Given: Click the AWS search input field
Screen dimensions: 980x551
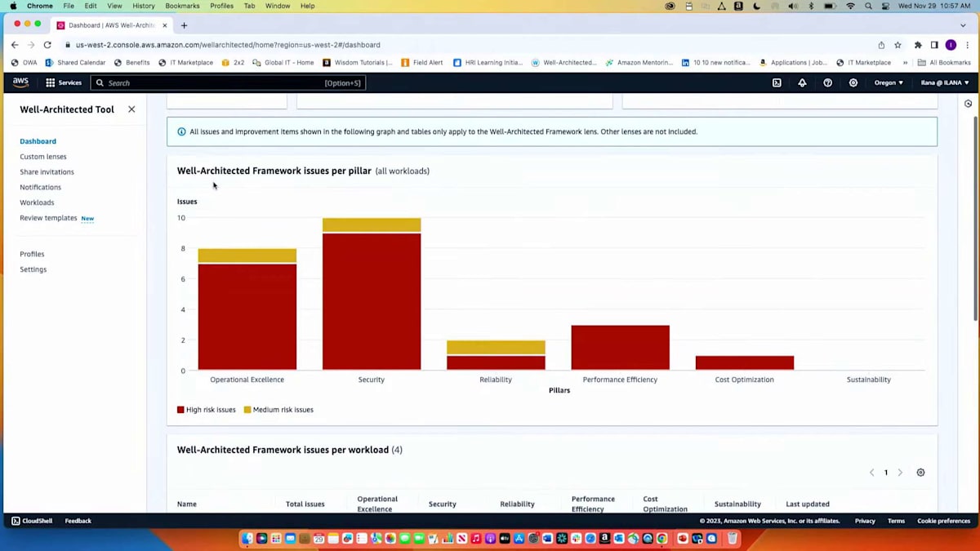Looking at the screenshot, I should click(x=228, y=82).
